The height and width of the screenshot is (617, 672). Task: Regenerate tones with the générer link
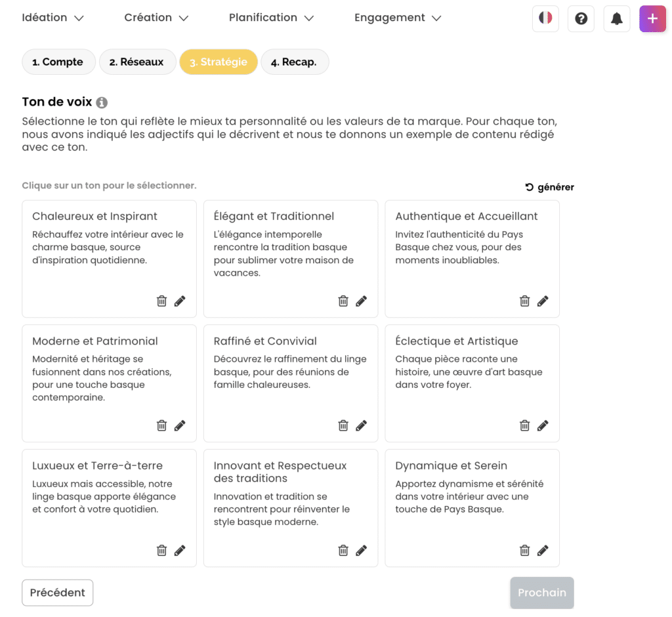point(549,187)
